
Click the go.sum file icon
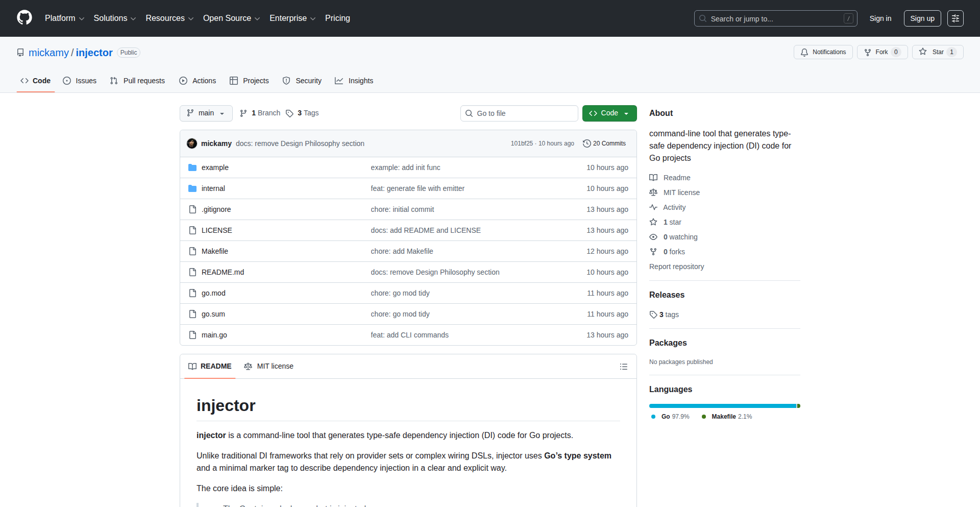[192, 314]
